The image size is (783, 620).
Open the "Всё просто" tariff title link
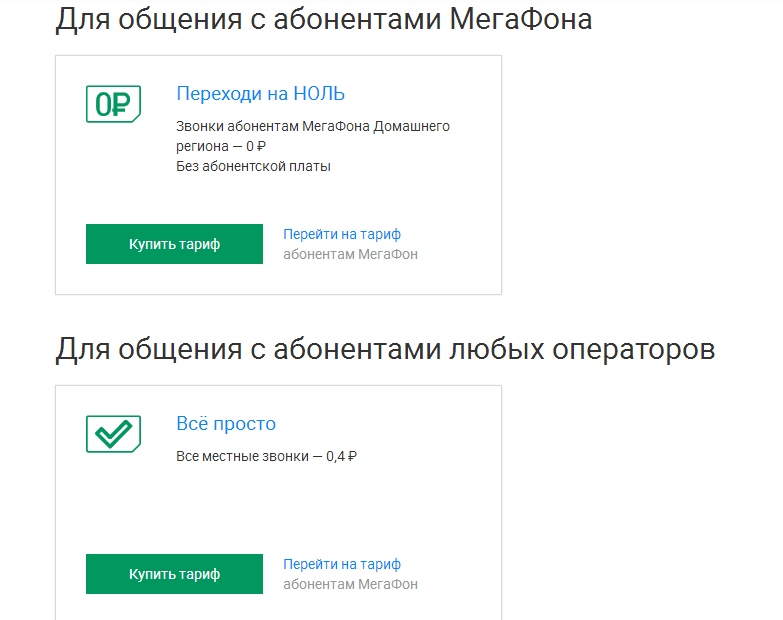click(226, 423)
